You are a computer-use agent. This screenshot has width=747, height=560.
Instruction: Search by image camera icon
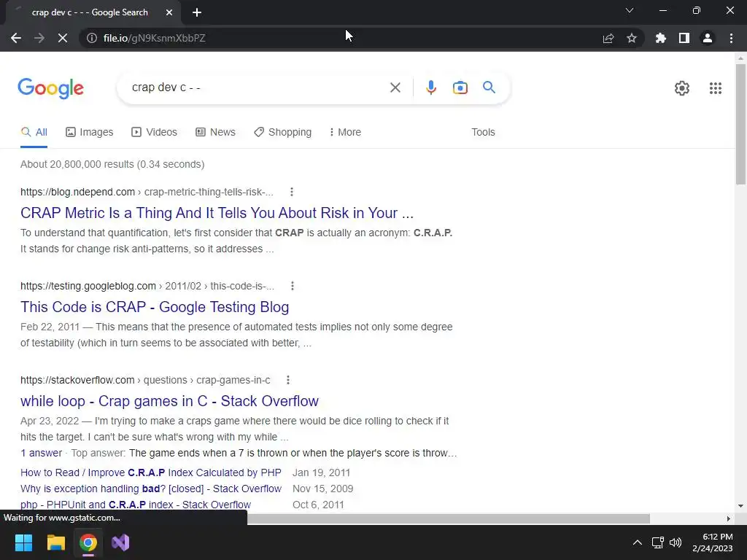[460, 87]
